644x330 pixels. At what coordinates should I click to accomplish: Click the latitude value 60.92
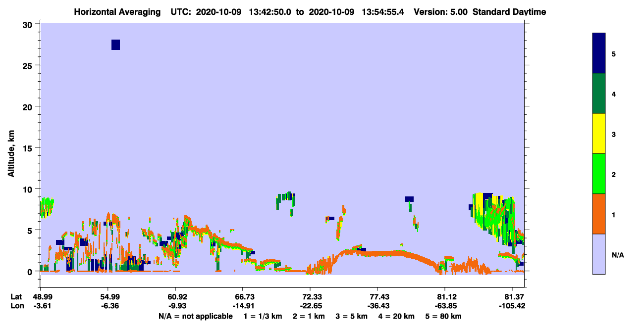175,297
